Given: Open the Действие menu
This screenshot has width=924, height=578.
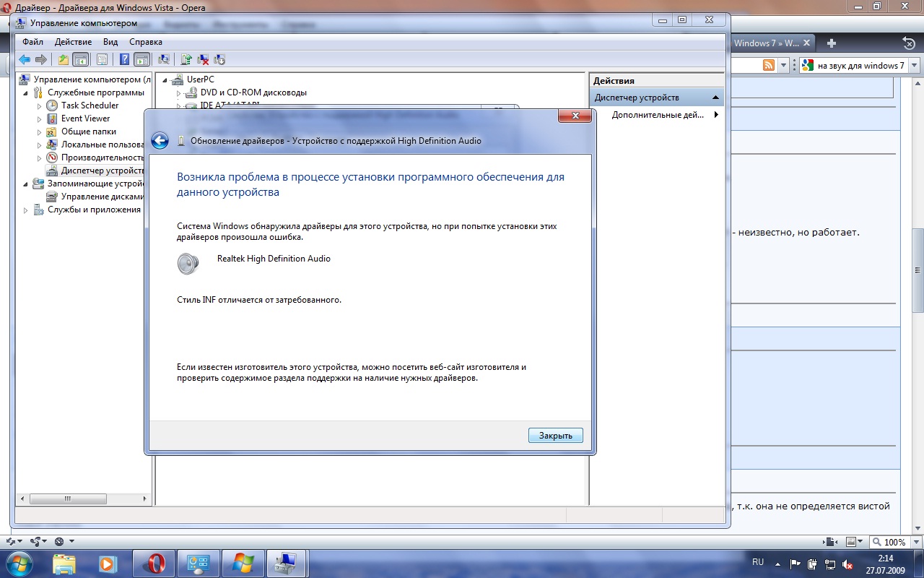Looking at the screenshot, I should point(73,42).
